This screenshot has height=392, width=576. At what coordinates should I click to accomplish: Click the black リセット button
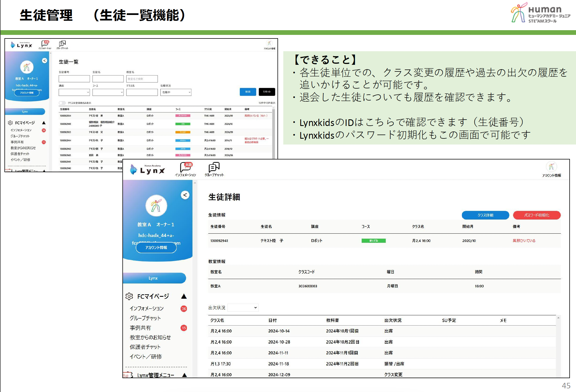(267, 92)
